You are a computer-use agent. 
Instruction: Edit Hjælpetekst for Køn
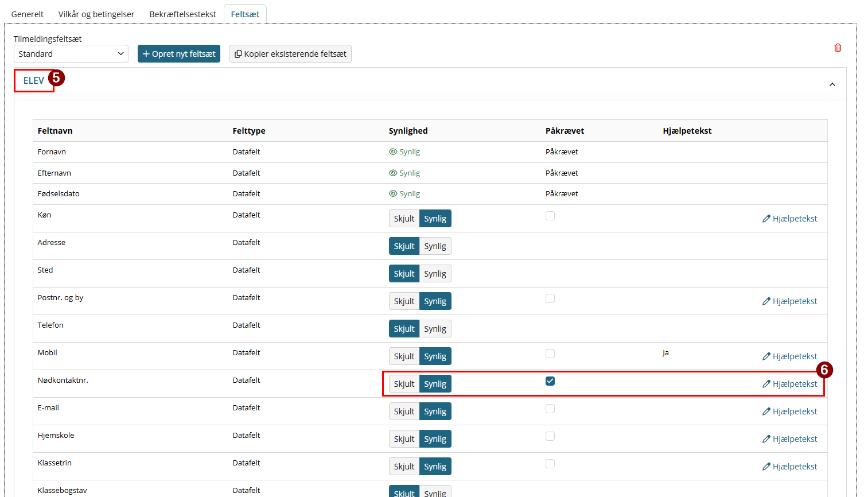pos(789,219)
